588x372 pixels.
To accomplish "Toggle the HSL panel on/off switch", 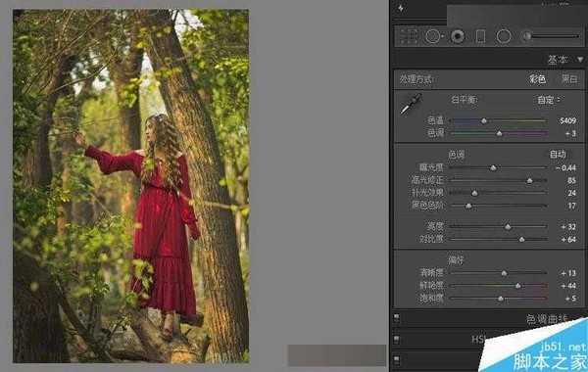I will [x=397, y=339].
